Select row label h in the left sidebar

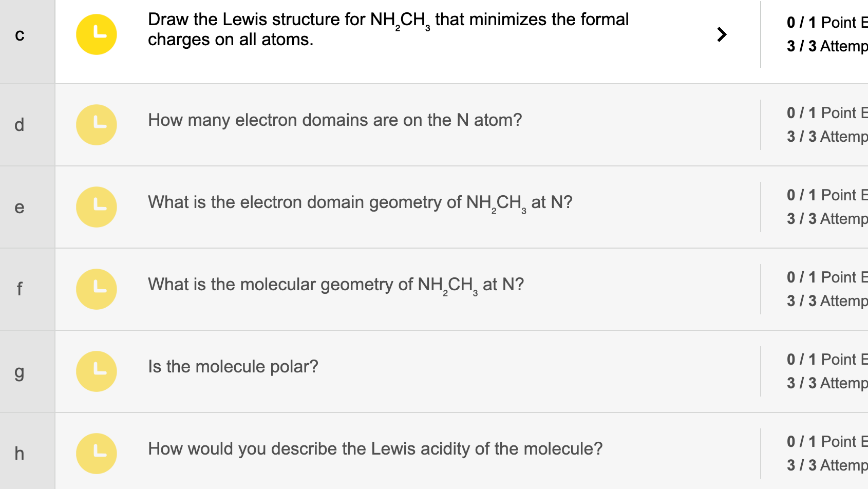click(x=20, y=453)
